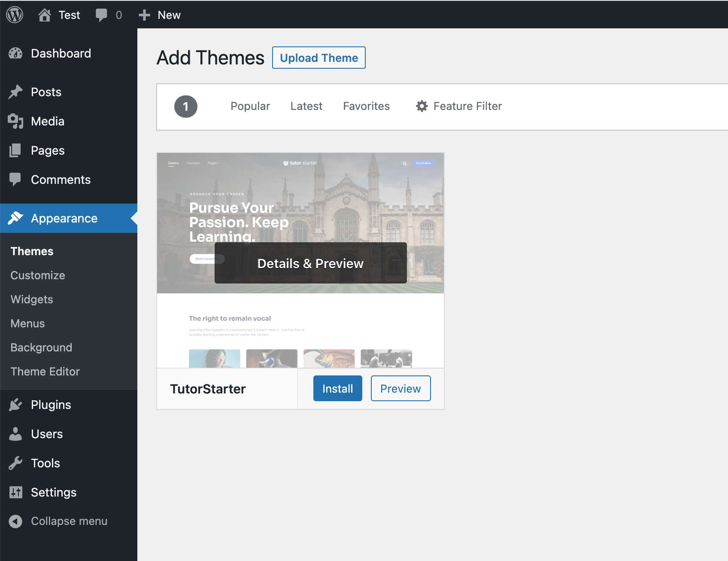Click Details & Preview on TutorStarter
Viewport: 728px width, 561px height.
[x=310, y=263]
